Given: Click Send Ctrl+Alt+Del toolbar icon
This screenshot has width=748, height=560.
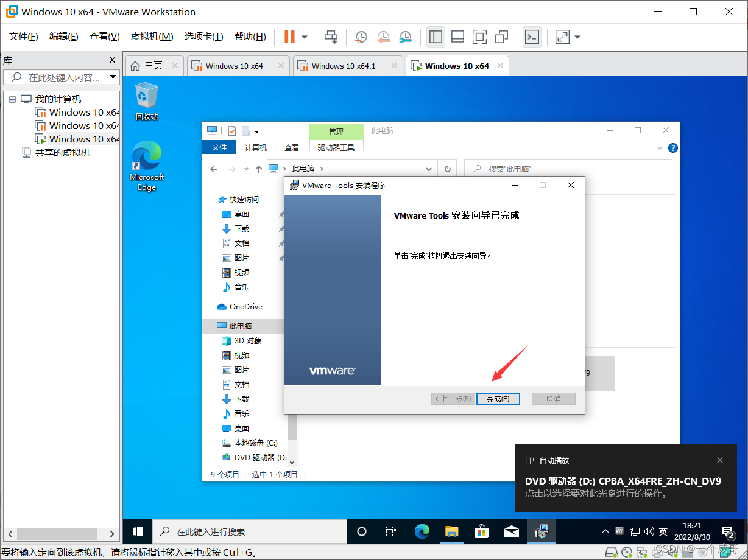Looking at the screenshot, I should click(331, 37).
